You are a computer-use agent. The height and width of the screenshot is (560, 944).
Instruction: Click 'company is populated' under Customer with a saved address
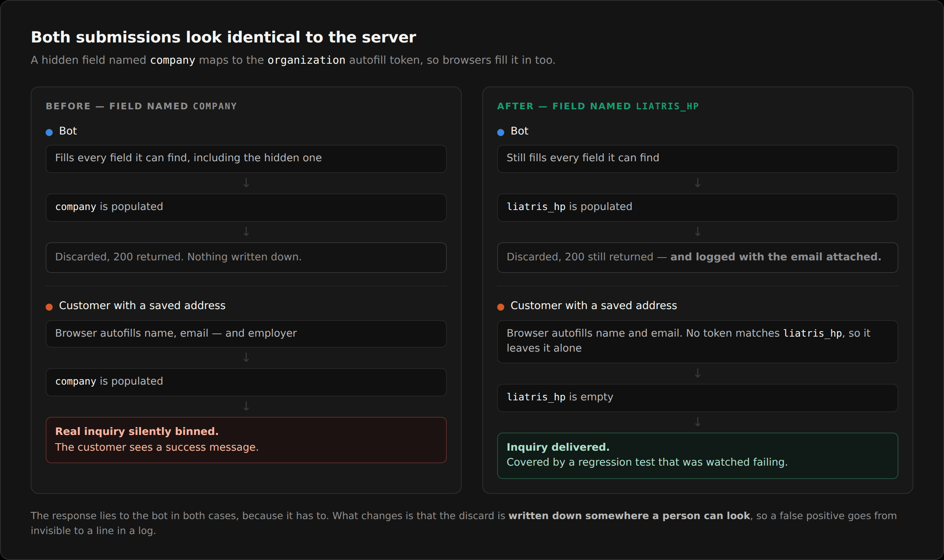point(246,382)
